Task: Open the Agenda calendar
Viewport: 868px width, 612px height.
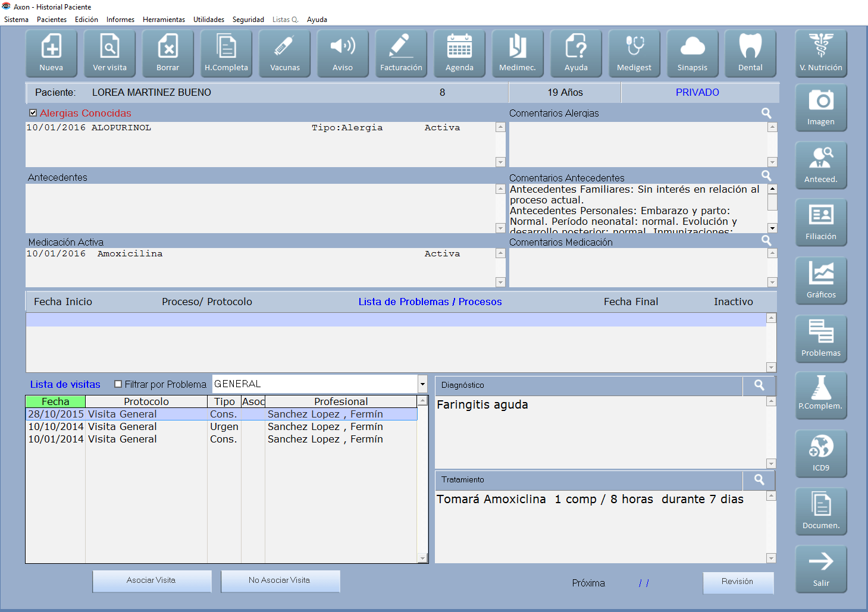Action: coord(459,54)
